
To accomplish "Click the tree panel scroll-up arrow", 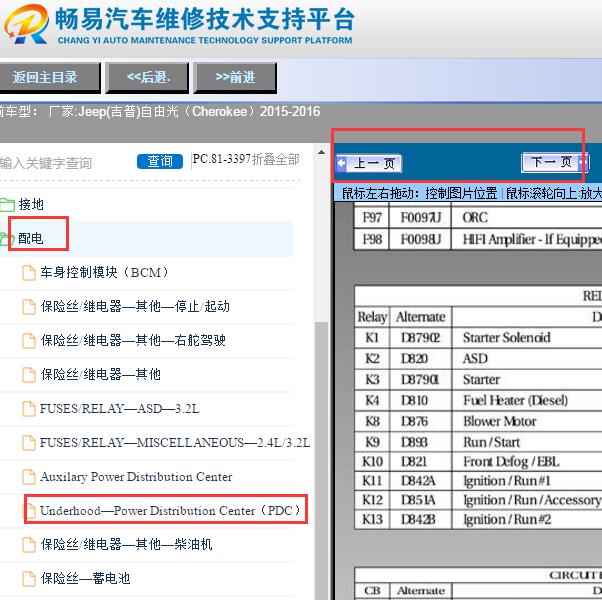I will point(321,153).
